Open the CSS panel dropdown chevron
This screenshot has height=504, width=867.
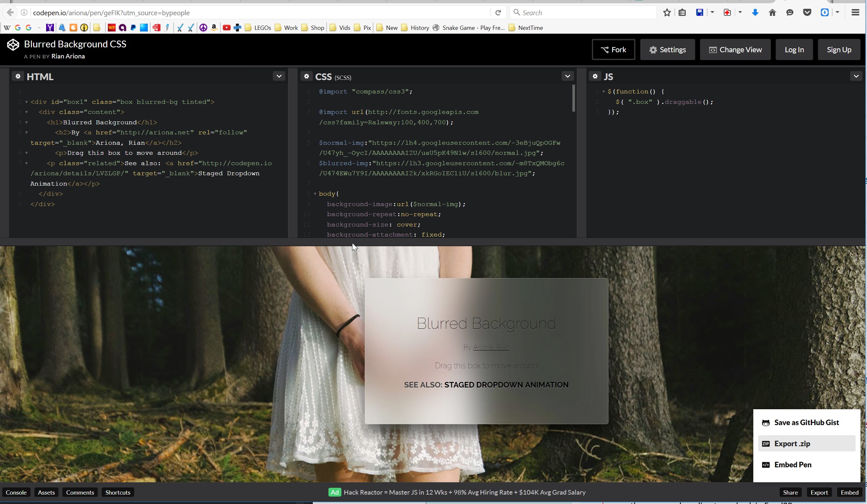click(567, 76)
